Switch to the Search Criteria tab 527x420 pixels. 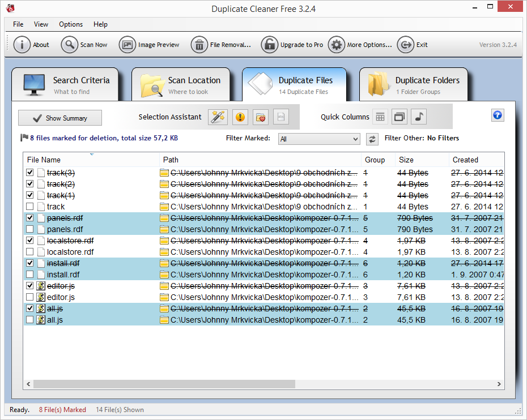click(65, 84)
